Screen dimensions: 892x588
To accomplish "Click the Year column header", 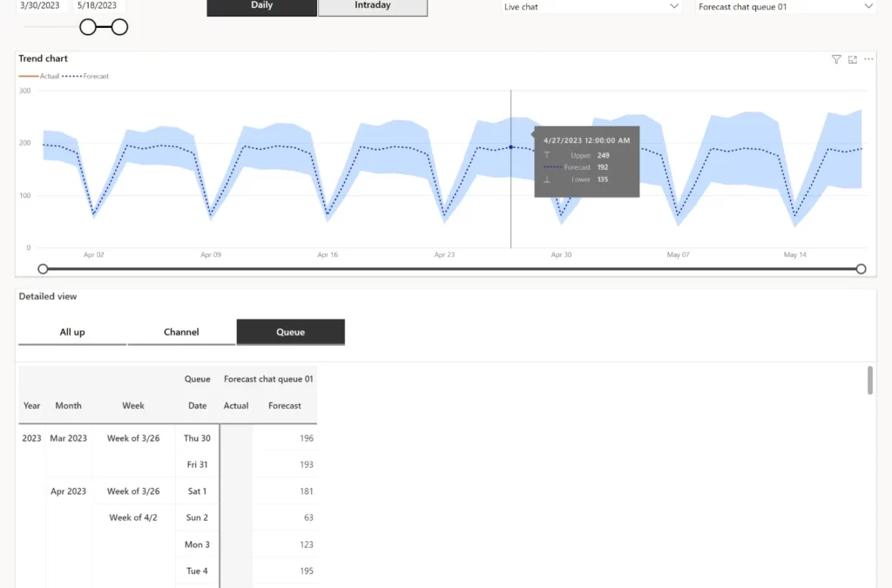I will 32,405.
